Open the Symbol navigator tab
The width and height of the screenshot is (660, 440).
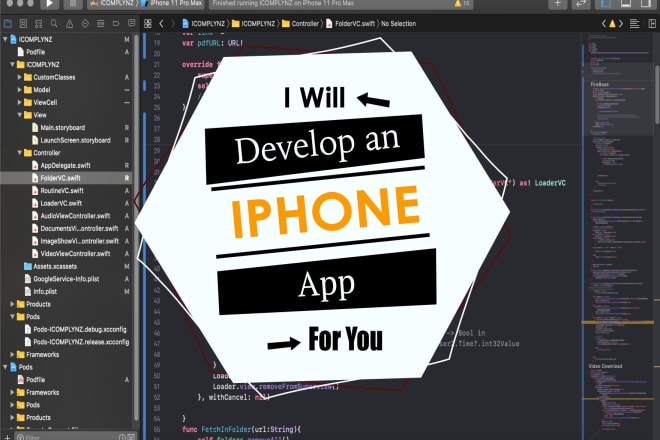coord(39,24)
